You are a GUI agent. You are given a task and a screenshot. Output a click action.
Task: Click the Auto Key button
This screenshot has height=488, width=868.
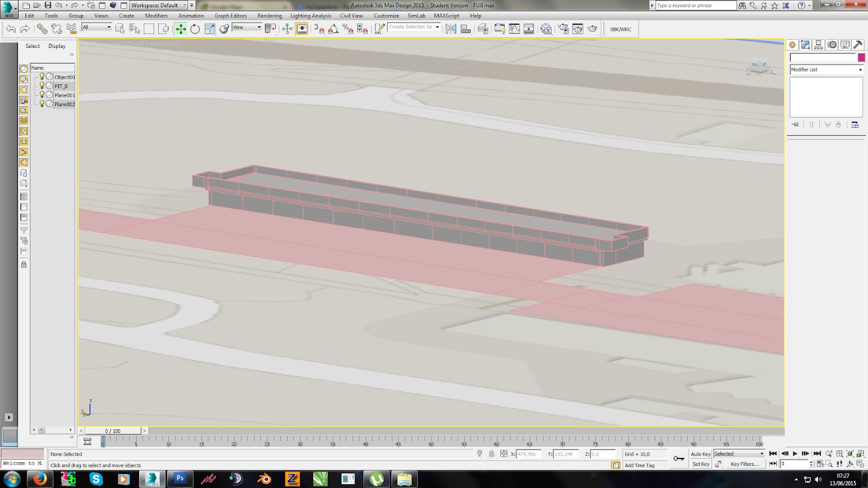[700, 454]
